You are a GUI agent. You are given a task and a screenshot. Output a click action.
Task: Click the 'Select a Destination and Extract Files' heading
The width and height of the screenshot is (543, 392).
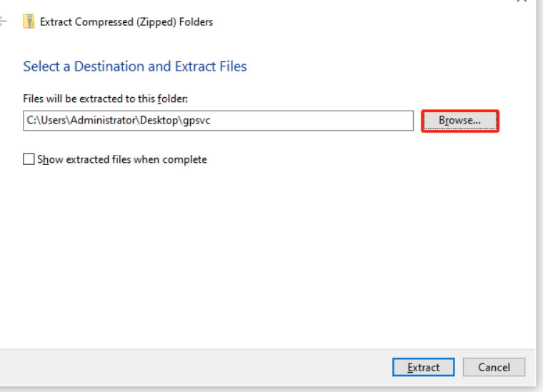[x=135, y=66]
